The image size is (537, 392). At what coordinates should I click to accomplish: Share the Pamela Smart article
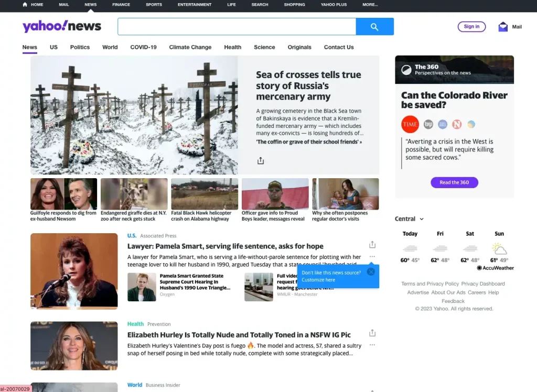point(372,244)
